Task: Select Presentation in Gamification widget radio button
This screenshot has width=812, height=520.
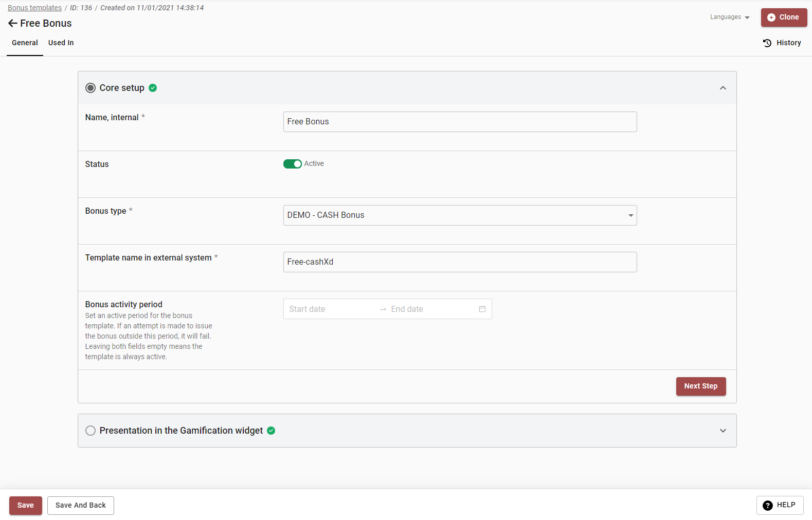Action: 91,431
